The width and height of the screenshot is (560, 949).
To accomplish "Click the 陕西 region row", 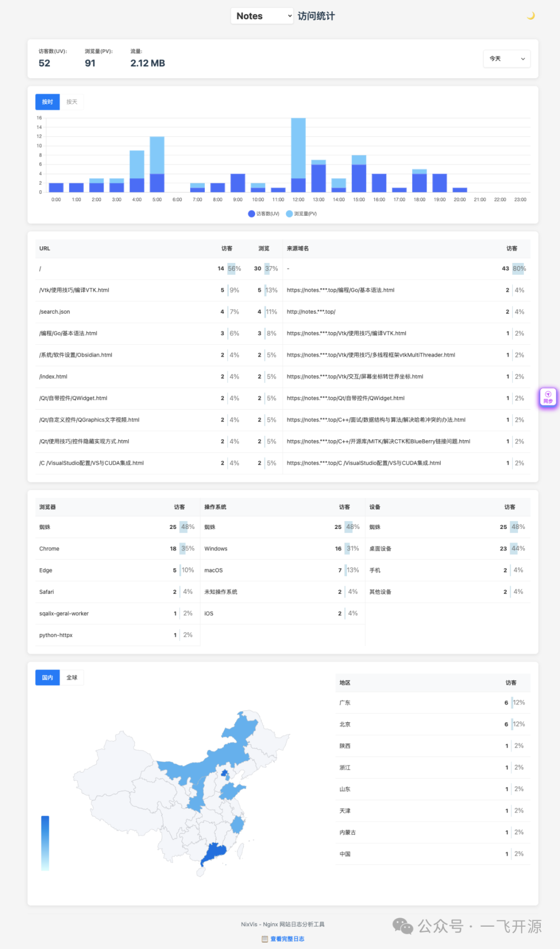I will pos(433,746).
